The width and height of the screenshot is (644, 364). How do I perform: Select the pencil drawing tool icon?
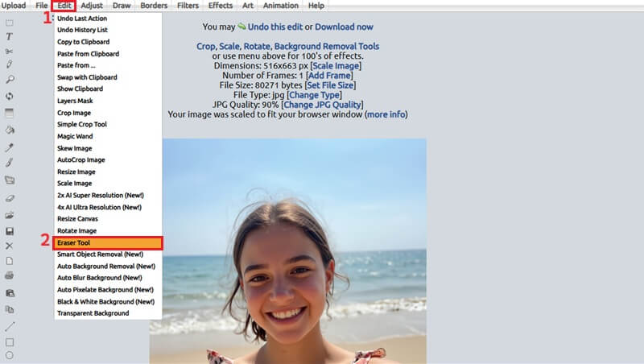[10, 64]
